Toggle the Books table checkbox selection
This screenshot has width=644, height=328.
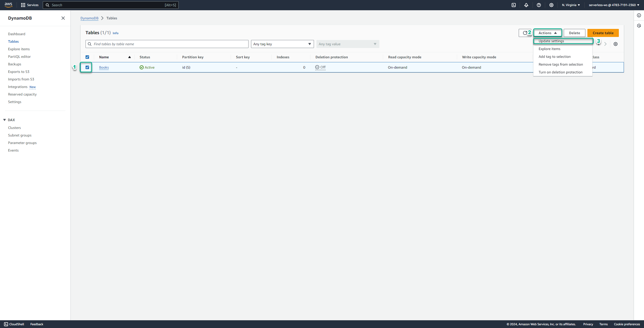(x=88, y=67)
